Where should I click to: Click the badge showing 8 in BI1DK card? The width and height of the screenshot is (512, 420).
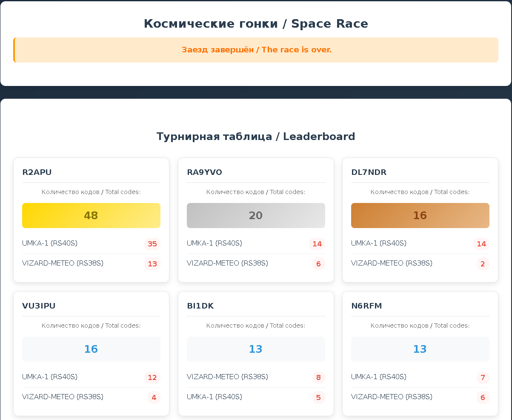click(318, 377)
